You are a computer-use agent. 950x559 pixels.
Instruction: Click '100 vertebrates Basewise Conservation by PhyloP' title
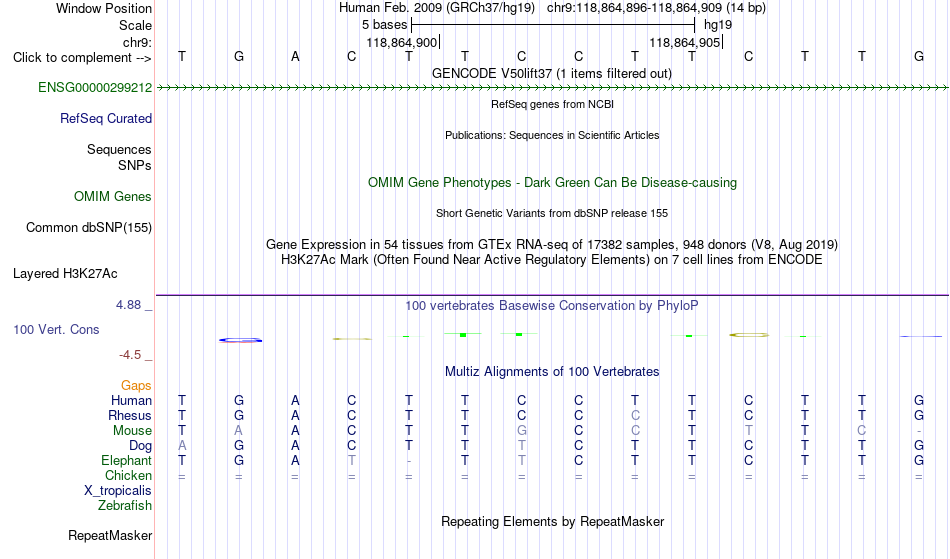click(x=552, y=306)
